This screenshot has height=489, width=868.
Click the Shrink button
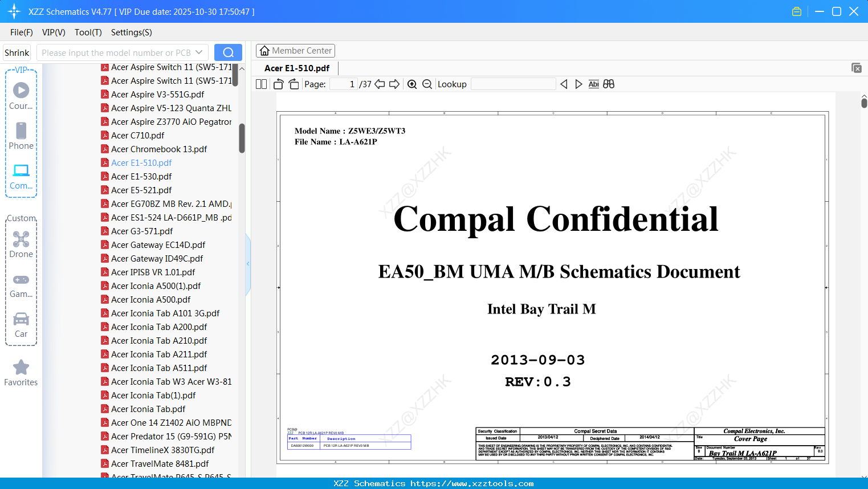point(17,52)
